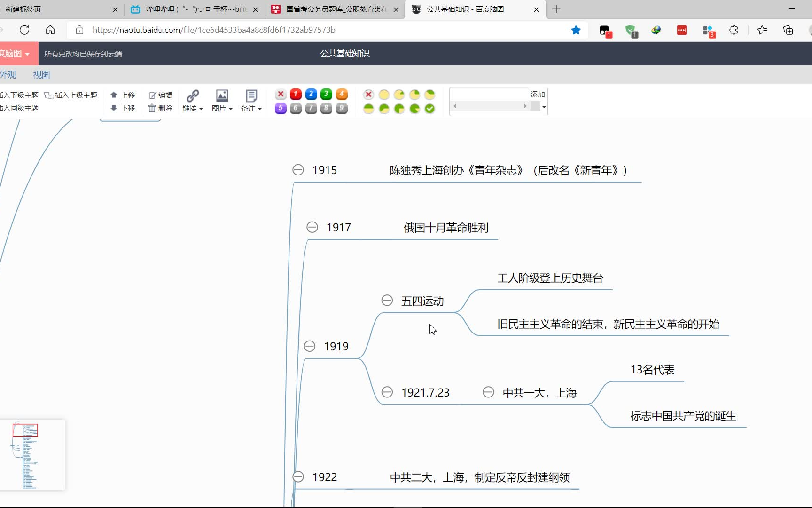Switch to the 哔哩哔哩 browser tab
Screen dimensions: 812x508
195,9
